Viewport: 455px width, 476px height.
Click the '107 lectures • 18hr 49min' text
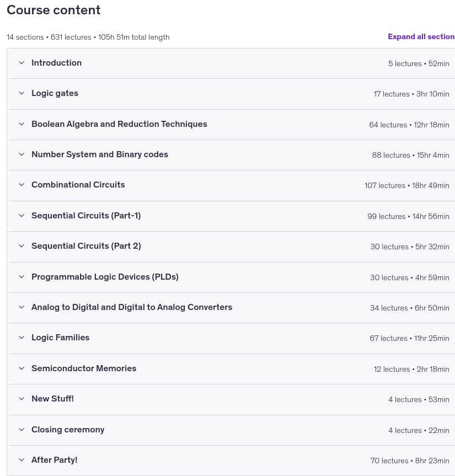pos(406,185)
